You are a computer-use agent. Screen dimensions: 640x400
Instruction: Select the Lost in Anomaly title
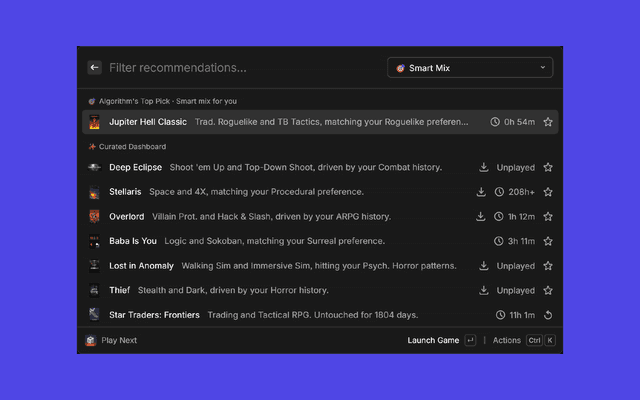point(141,266)
